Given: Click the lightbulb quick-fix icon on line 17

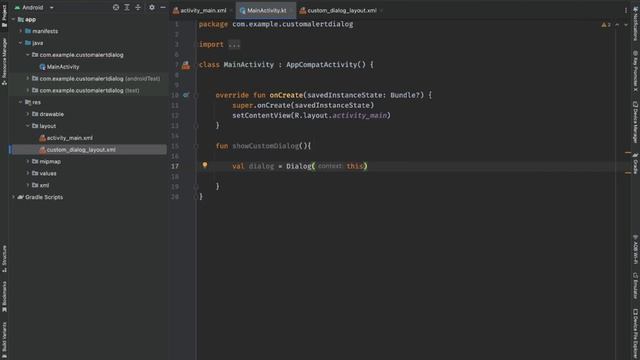Looking at the screenshot, I should [x=205, y=165].
